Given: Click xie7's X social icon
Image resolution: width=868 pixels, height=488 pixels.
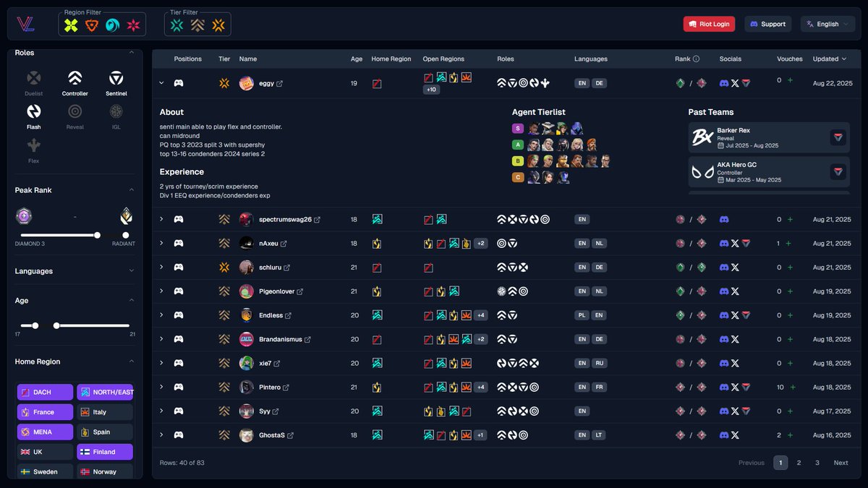Looking at the screenshot, I should (735, 364).
